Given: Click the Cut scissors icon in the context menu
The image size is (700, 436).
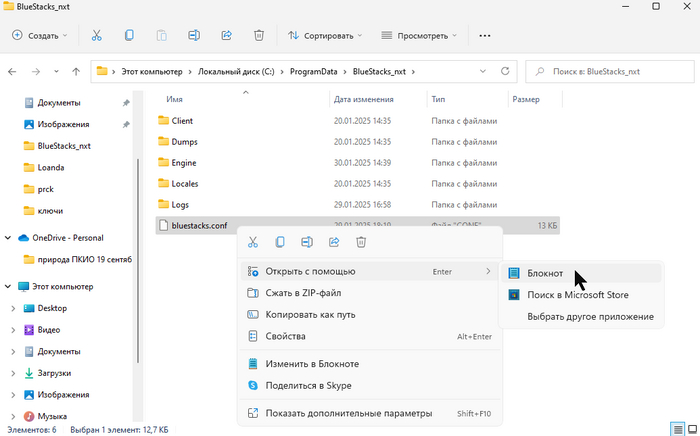Looking at the screenshot, I should (253, 242).
